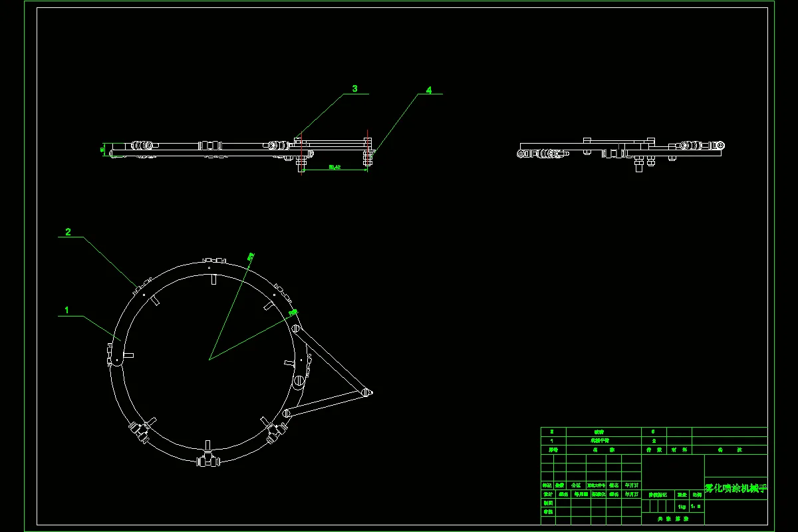Click part callout number 4 above side view
Viewport: 798px width, 532px height.
429,90
